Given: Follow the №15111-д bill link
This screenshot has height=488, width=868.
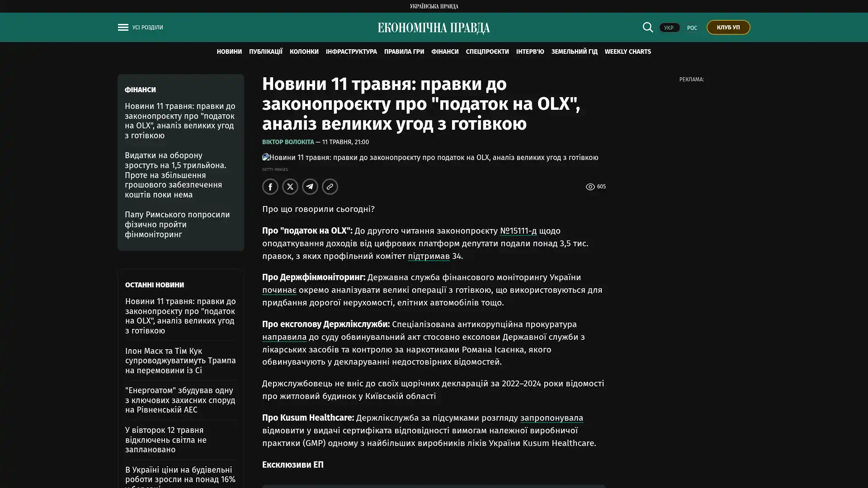Looking at the screenshot, I should coord(518,231).
